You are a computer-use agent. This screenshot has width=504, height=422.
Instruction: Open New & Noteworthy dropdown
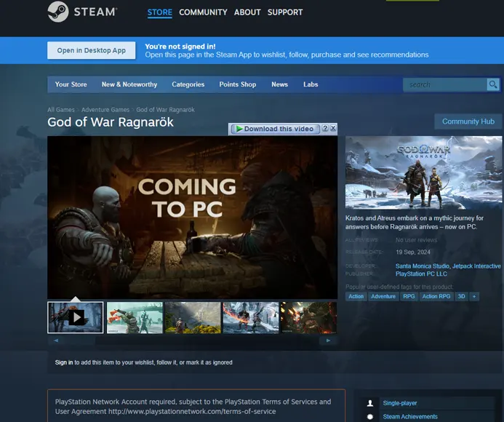click(129, 84)
